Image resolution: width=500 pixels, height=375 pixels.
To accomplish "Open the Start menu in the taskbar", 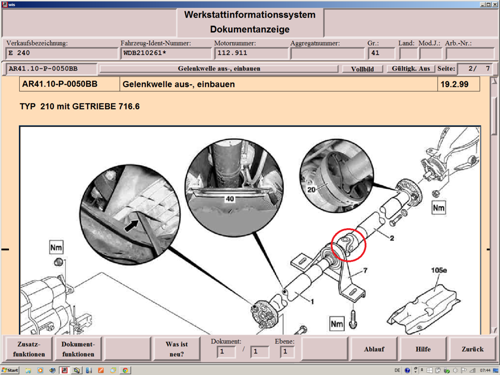I will pyautogui.click(x=10, y=370).
